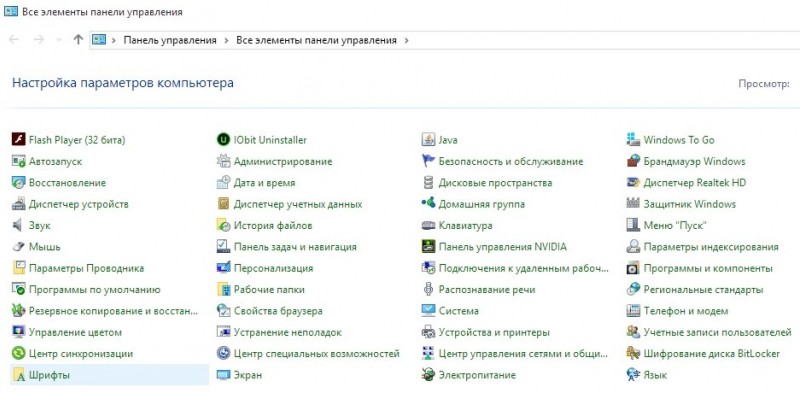This screenshot has height=393, width=800.
Task: Click the IObit Uninstaller icon
Action: [223, 140]
